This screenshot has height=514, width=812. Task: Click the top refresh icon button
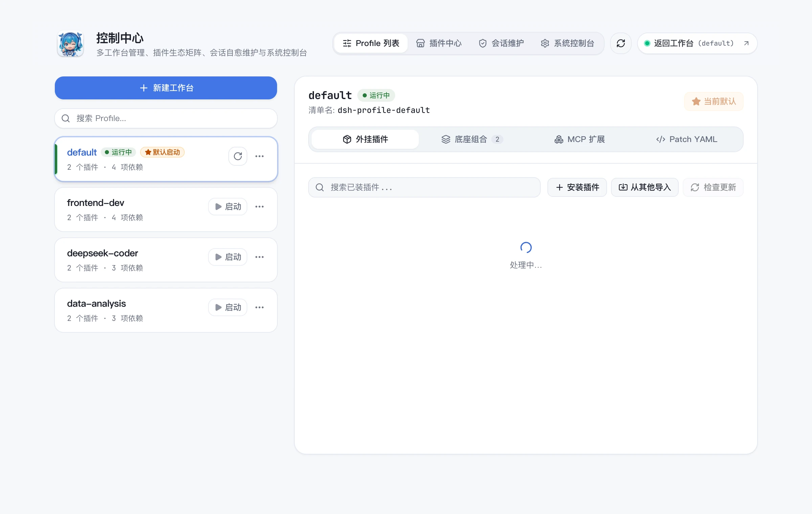coord(621,43)
